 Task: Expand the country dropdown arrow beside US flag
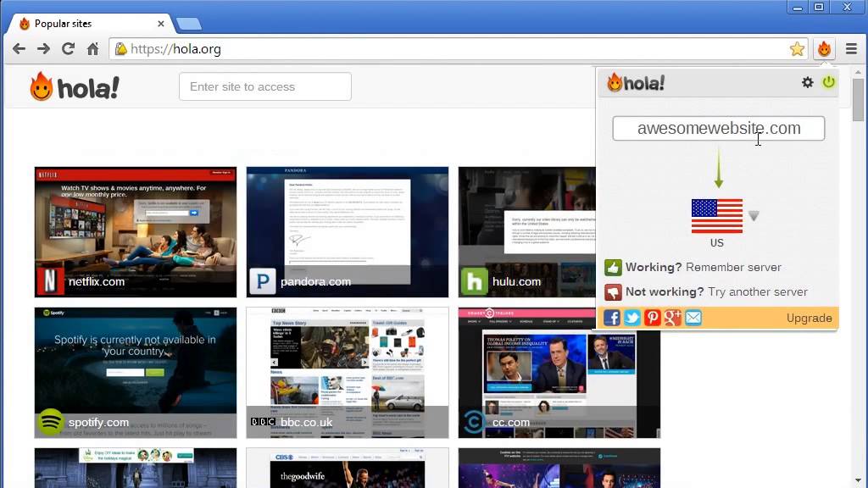[754, 216]
